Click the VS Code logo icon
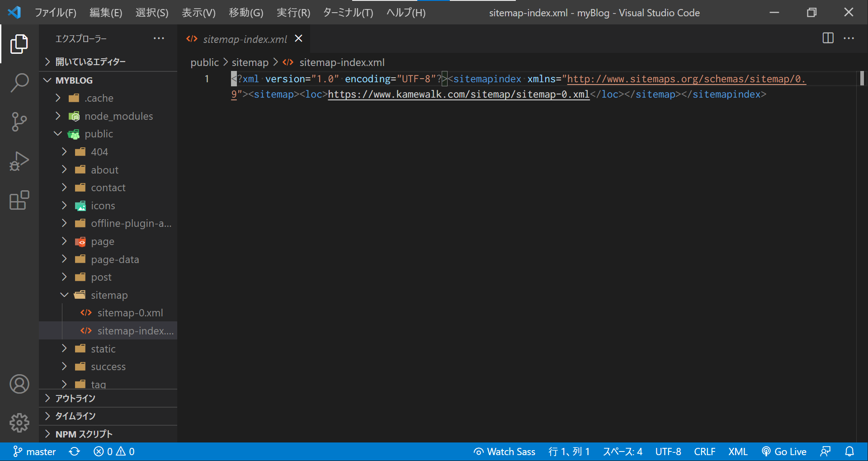The width and height of the screenshot is (868, 461). point(14,12)
